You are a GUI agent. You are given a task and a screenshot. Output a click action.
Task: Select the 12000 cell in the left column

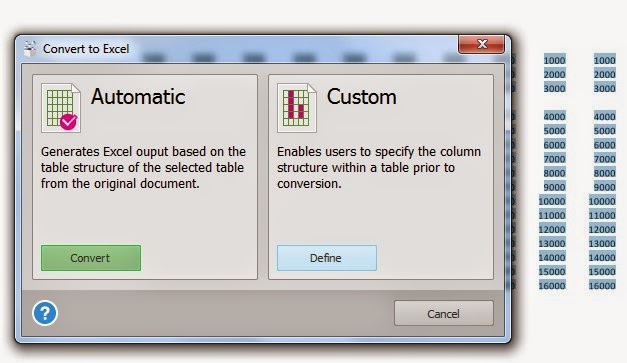tap(552, 229)
